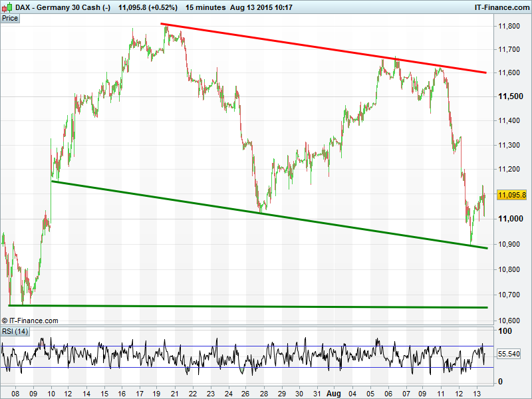Image resolution: width=532 pixels, height=399 pixels.
Task: Click the 11,500 level on price axis
Action: tap(510, 97)
